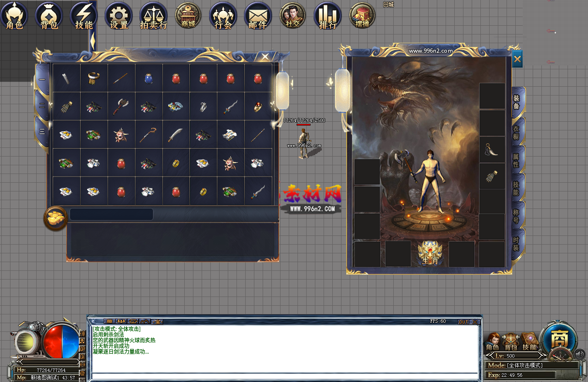Select the group chat channel tab icon
The height and width of the screenshot is (382, 588).
coord(121,321)
